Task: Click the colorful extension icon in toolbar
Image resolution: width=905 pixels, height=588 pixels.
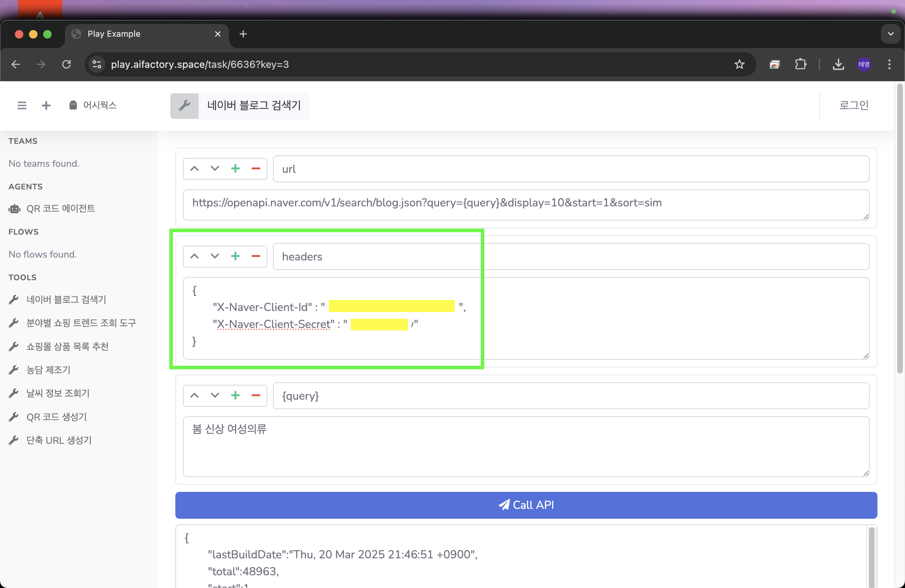Action: tap(775, 64)
